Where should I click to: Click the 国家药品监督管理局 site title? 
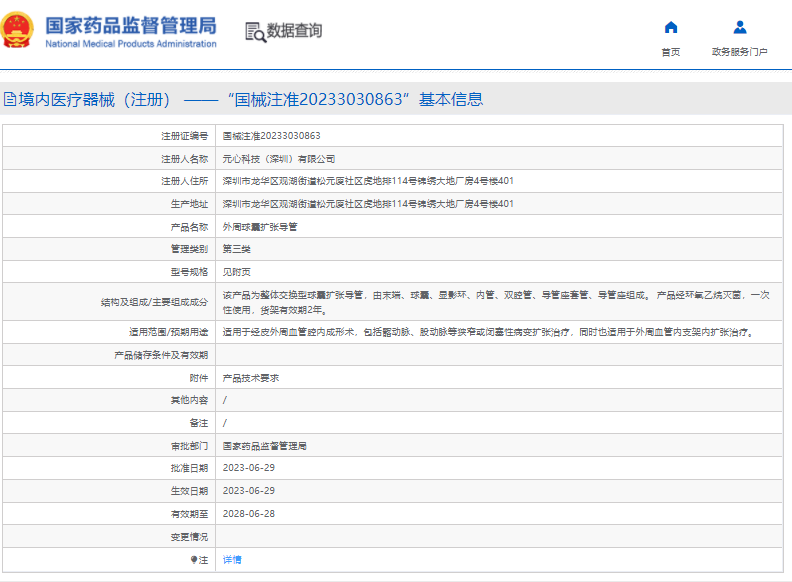131,25
